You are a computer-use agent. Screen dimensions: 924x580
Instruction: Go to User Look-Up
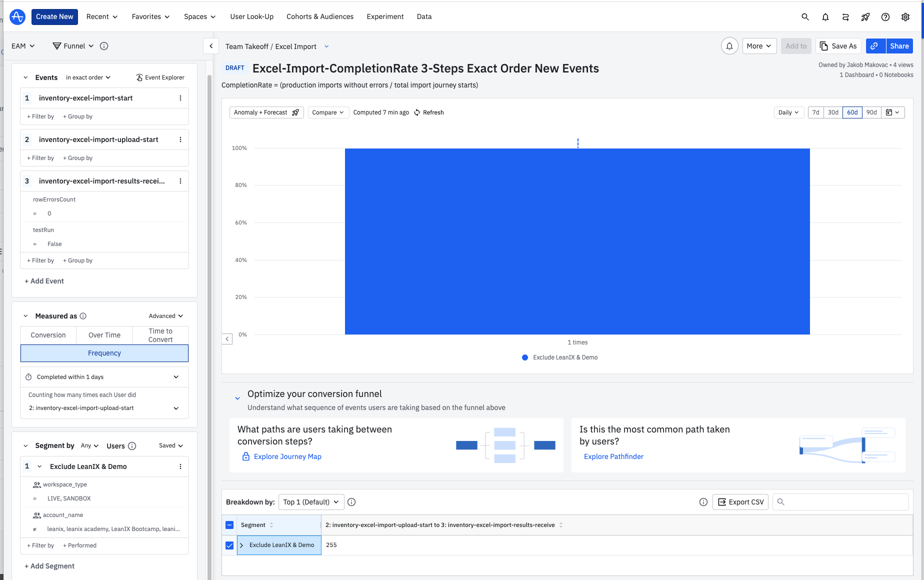click(252, 16)
